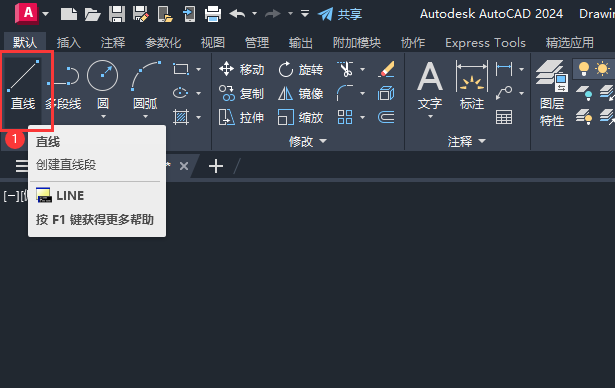Click the Rectangle draw icon
This screenshot has height=388, width=615.
181,69
